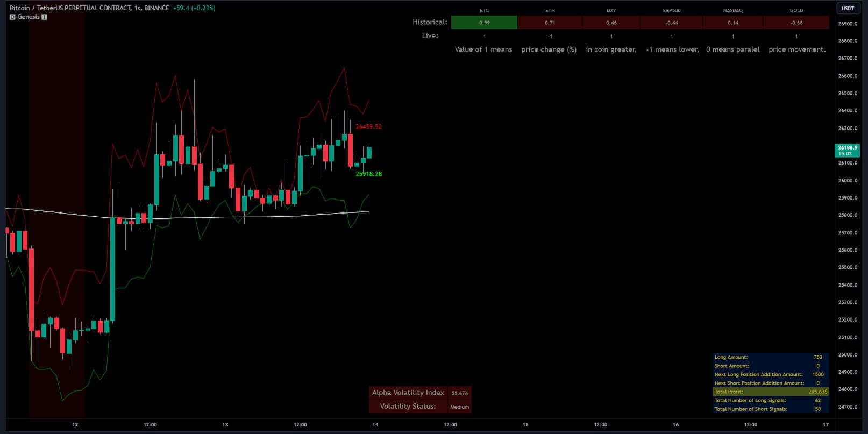
Task: Click the highlighted Total Profit: row label
Action: 729,392
